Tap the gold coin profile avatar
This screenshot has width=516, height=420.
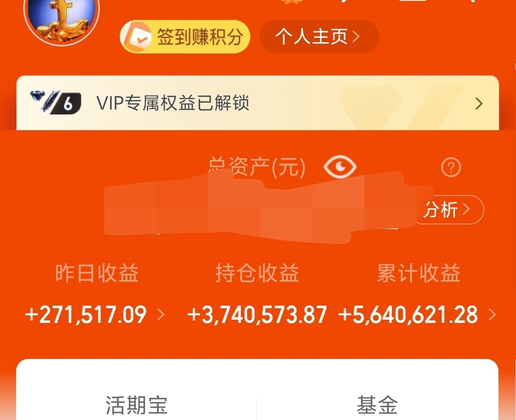tap(62, 20)
